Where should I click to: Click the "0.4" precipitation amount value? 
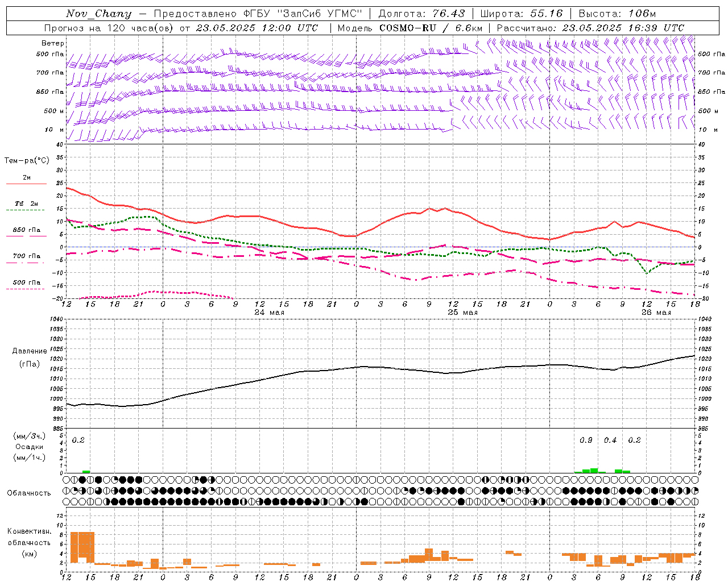[x=610, y=440]
